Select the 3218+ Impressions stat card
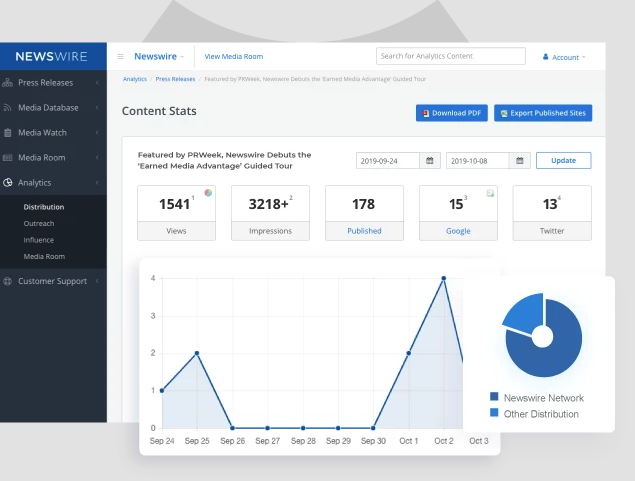 (x=271, y=213)
